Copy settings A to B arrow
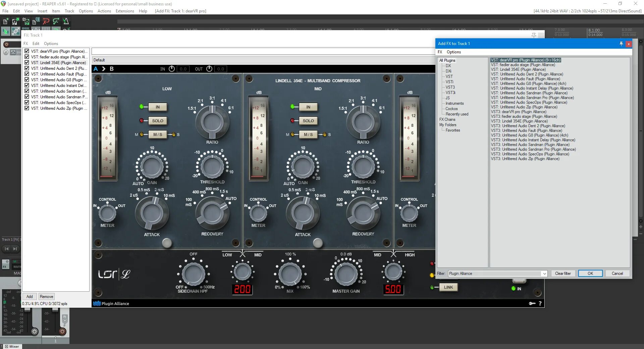This screenshot has height=349, width=644. 104,69
